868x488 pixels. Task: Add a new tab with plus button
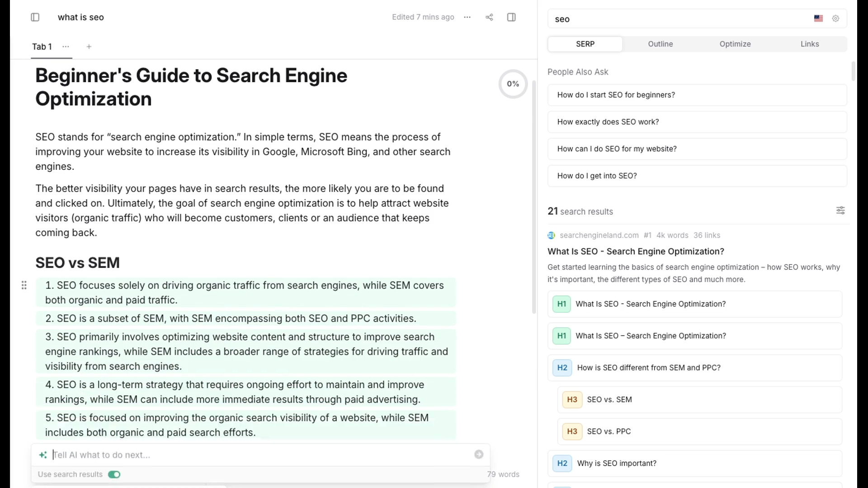pyautogui.click(x=89, y=47)
